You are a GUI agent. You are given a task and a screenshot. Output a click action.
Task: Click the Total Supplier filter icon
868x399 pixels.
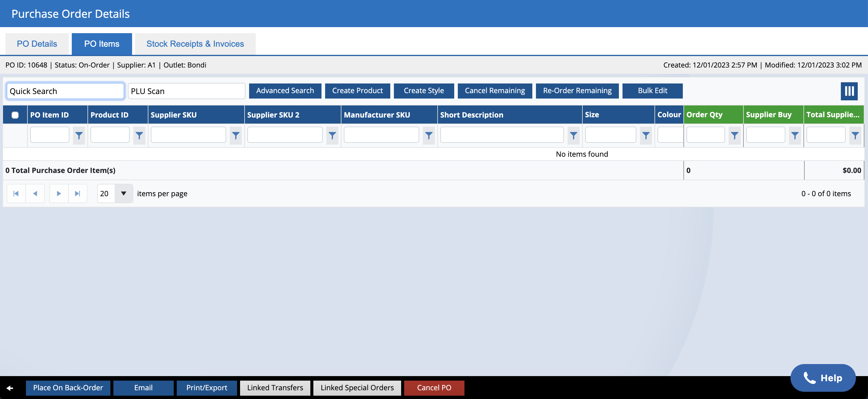coord(855,135)
